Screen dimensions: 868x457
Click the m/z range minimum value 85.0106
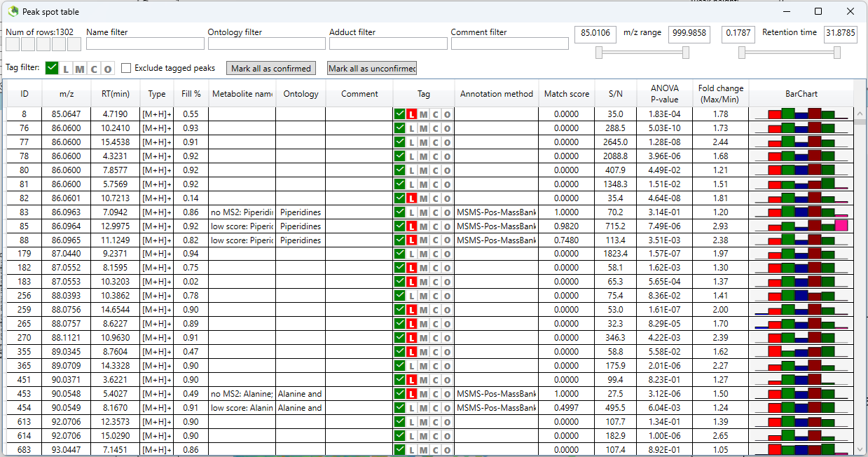click(595, 33)
